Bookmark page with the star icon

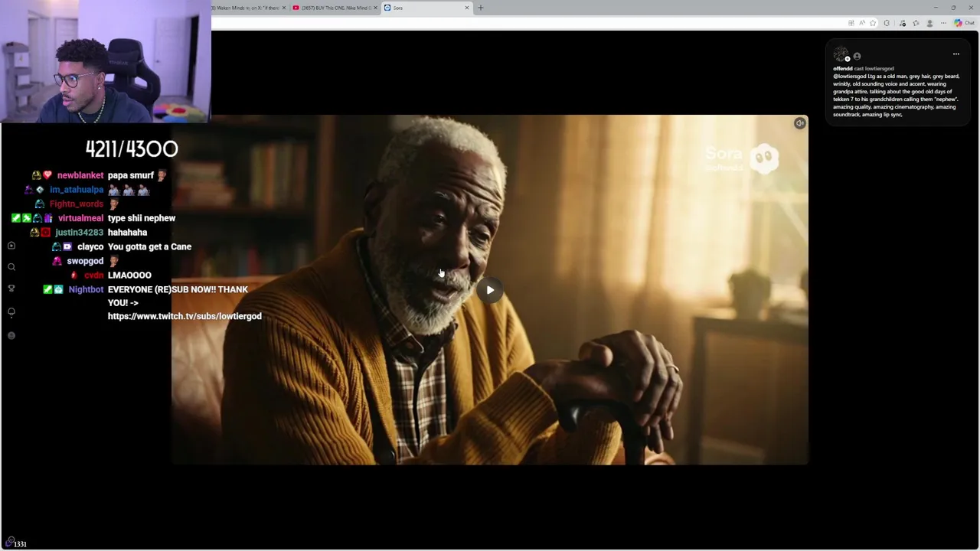pos(873,23)
